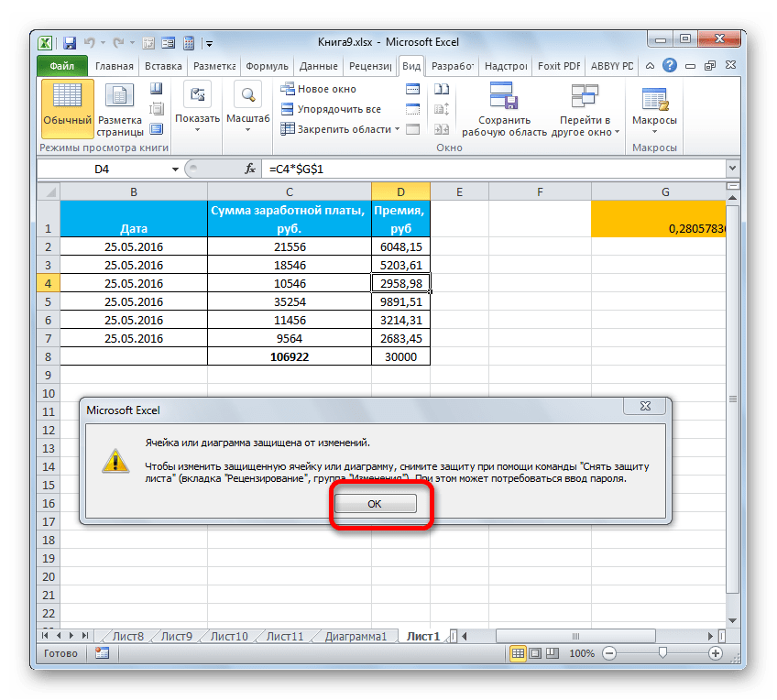Click the Redo arrow icon
Image resolution: width=777 pixels, height=700 pixels.
pos(118,43)
